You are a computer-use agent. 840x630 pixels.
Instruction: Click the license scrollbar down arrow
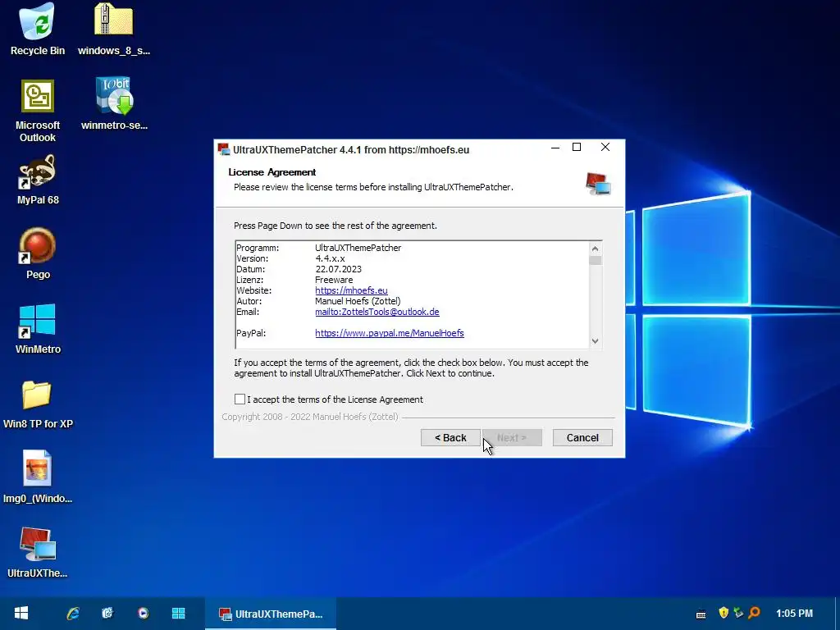tap(595, 341)
